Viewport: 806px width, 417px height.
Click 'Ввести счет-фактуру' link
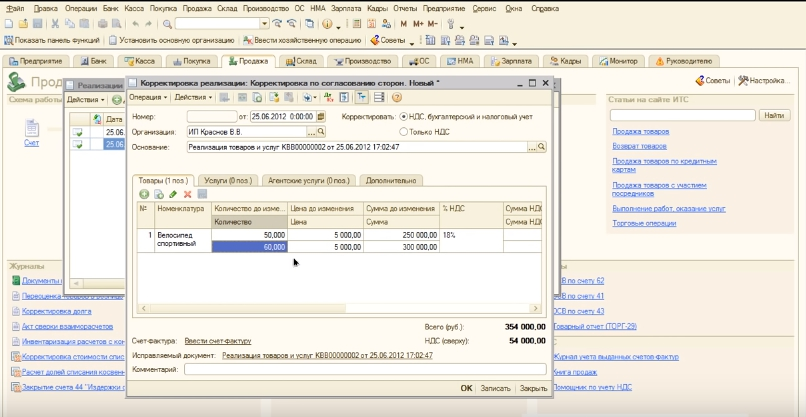pyautogui.click(x=217, y=341)
